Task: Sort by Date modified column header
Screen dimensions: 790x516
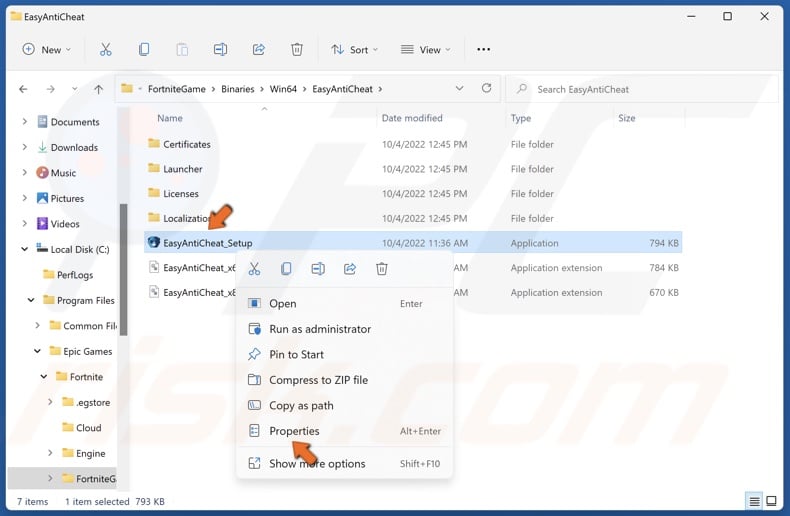Action: pyautogui.click(x=412, y=118)
